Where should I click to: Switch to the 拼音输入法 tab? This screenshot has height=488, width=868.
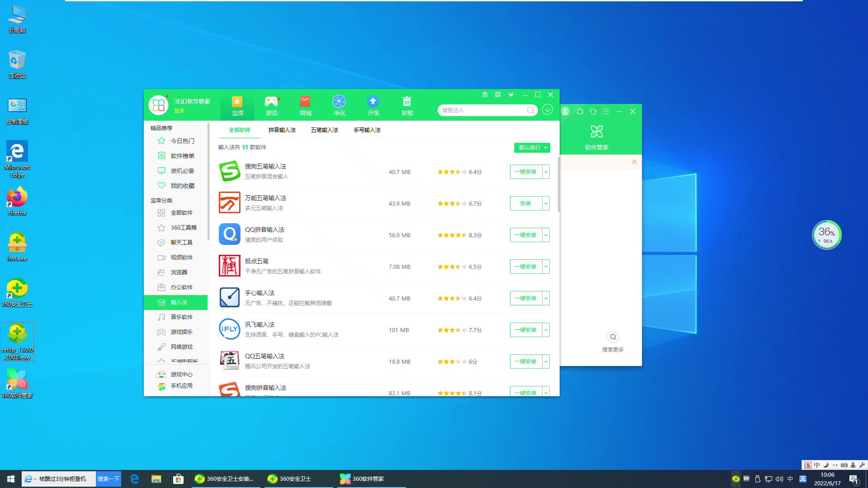coord(282,130)
